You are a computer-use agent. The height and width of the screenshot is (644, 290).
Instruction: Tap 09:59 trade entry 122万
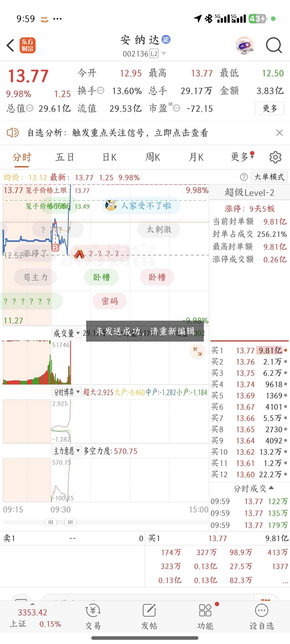(x=249, y=501)
